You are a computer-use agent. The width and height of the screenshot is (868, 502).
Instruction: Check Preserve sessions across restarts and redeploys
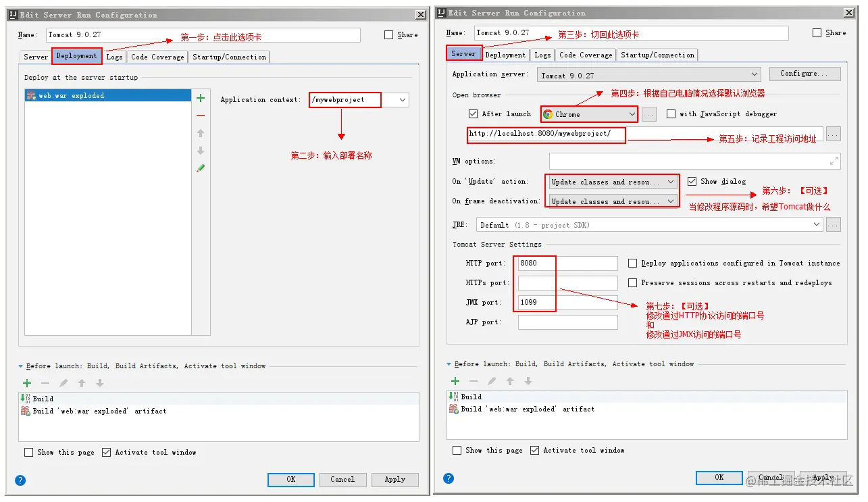pyautogui.click(x=632, y=282)
